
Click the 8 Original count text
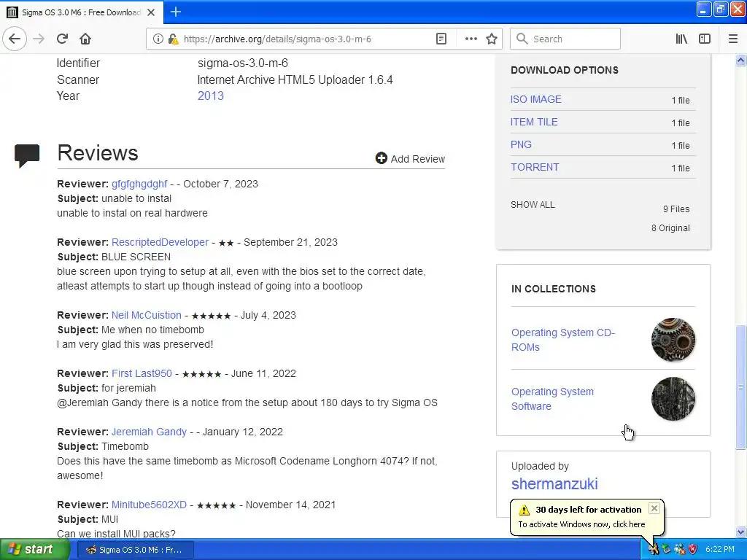tap(670, 228)
